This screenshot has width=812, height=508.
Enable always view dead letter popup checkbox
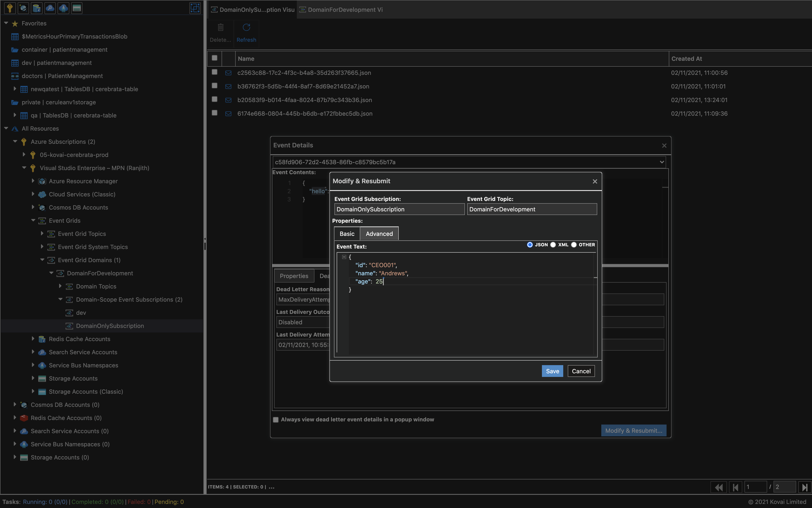tap(276, 420)
